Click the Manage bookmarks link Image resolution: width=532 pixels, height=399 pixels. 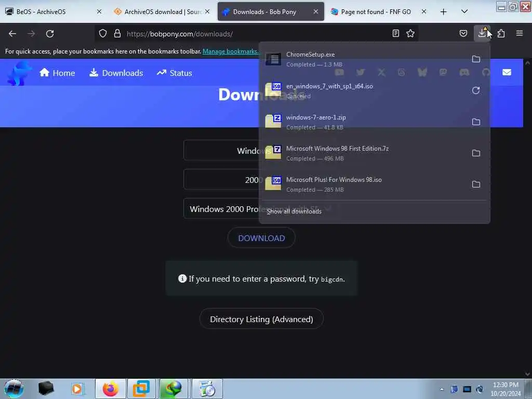[x=230, y=51]
